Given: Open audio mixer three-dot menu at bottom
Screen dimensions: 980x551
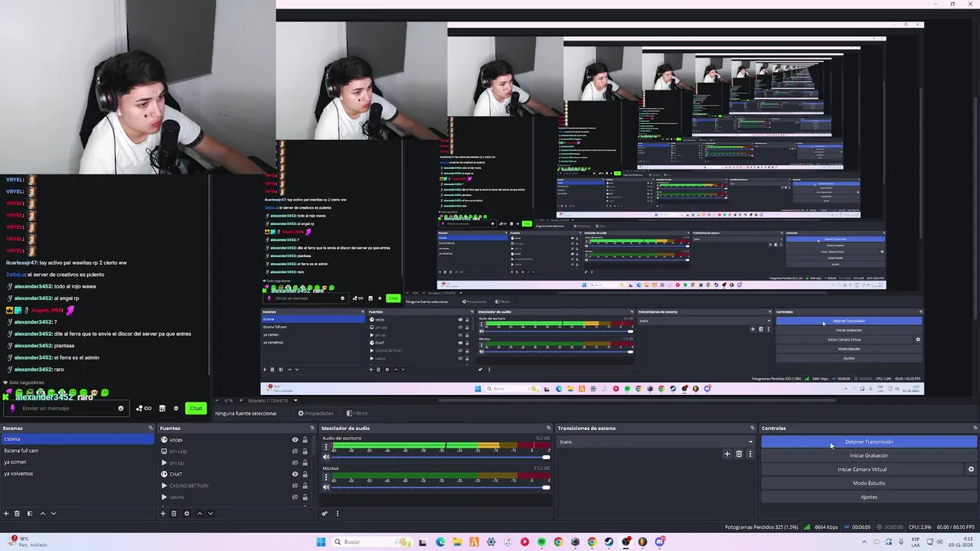Looking at the screenshot, I should pos(337,514).
